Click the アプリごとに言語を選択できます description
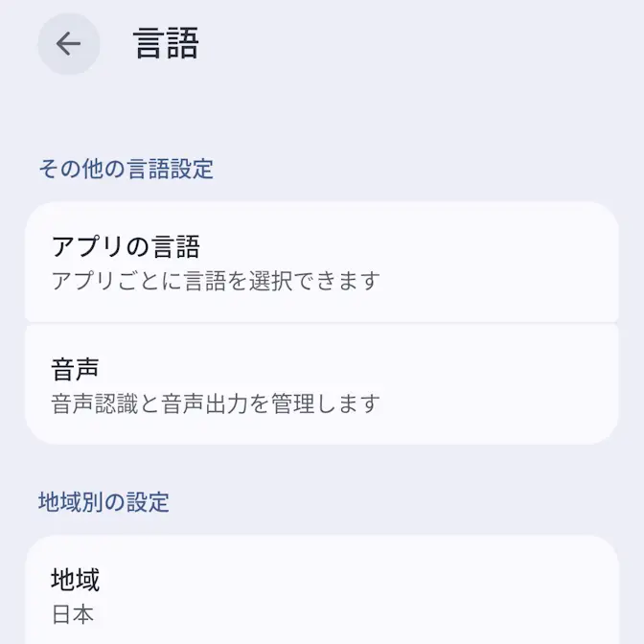Screen dimensions: 644x644 [x=216, y=281]
